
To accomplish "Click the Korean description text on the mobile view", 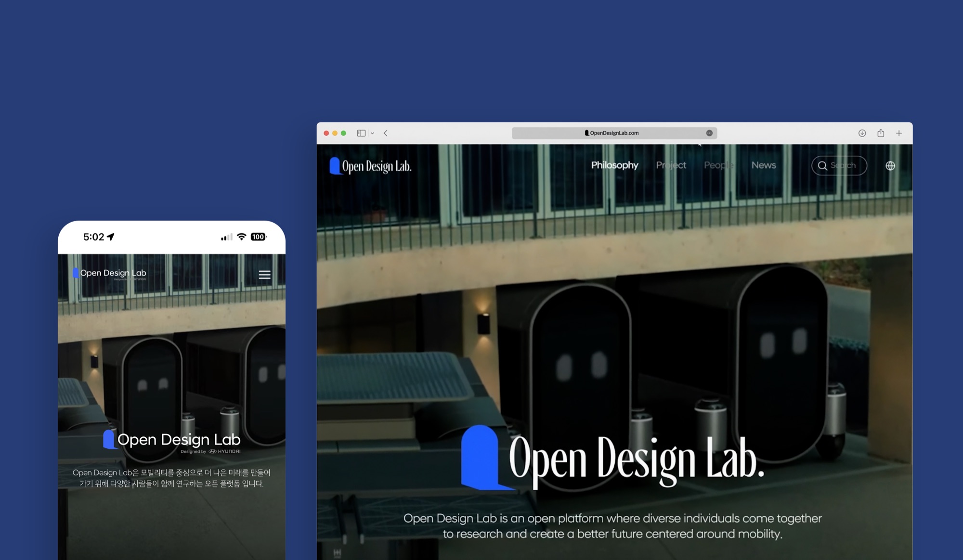I will point(171,478).
